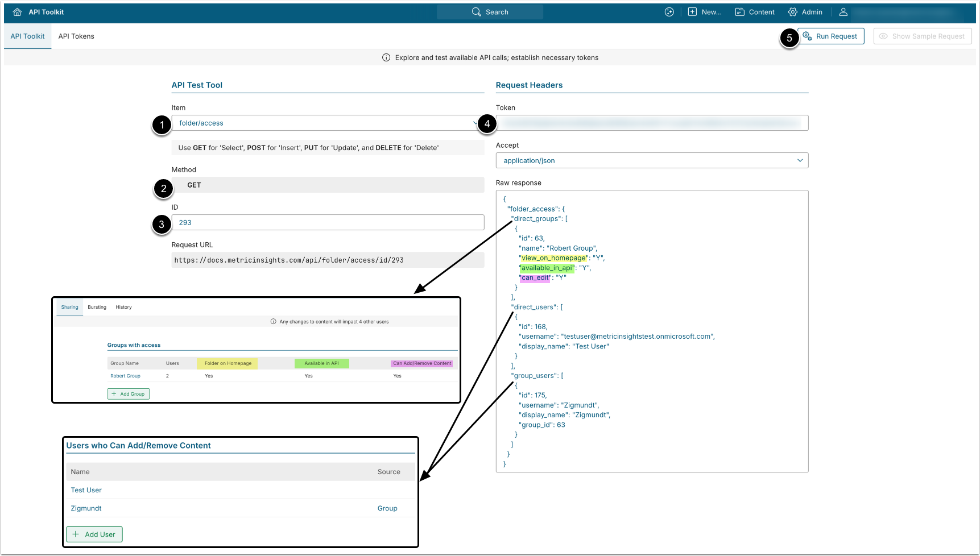Open the user profile icon
980x556 pixels.
[843, 12]
